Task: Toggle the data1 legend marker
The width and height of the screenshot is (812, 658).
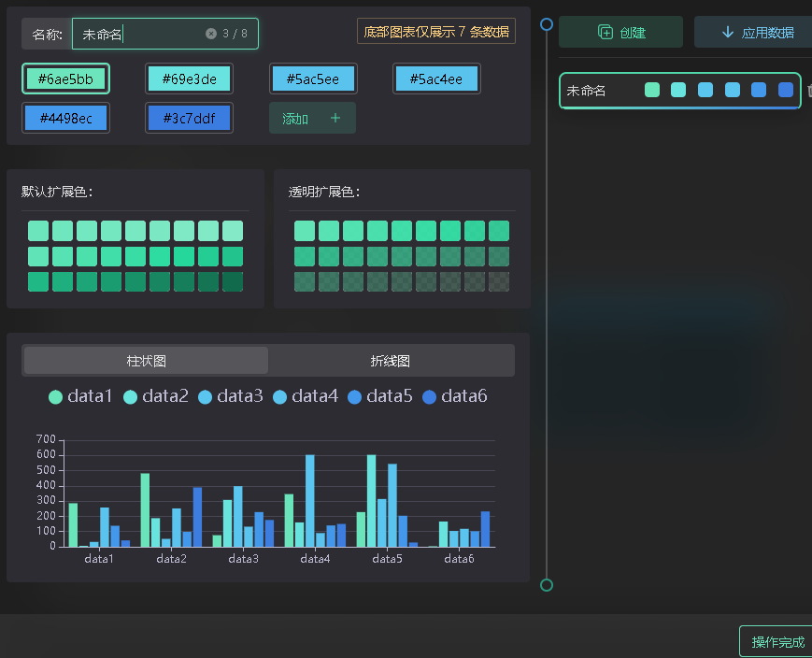Action: 56,397
